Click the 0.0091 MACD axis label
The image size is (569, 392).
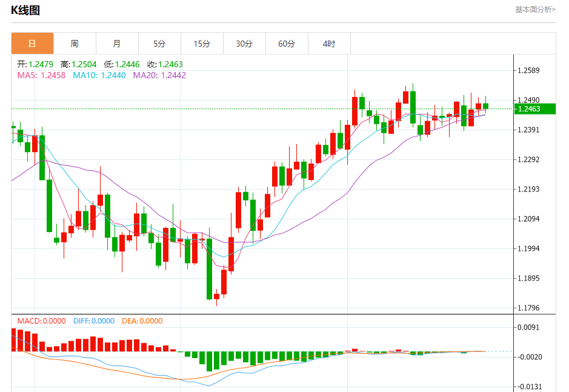[528, 327]
